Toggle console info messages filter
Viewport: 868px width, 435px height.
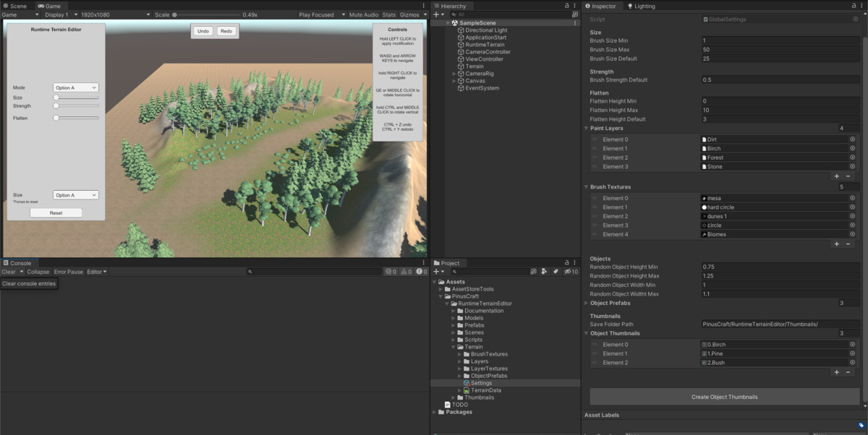tap(391, 272)
